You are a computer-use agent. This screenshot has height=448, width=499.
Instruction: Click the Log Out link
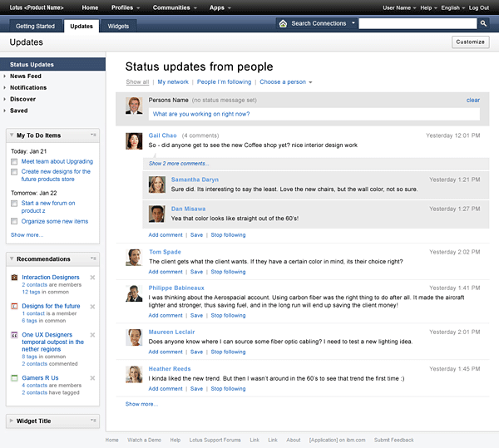point(479,8)
